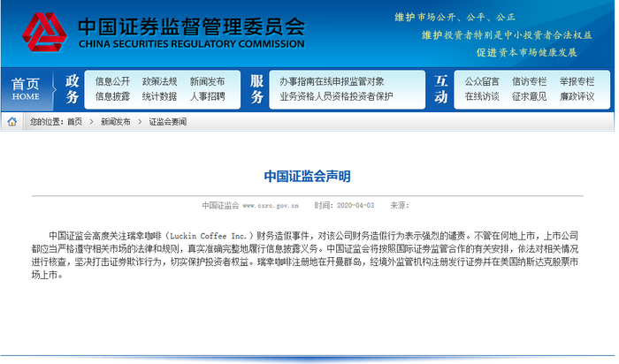This screenshot has height=364, width=619.
Task: Open 信访专栏 in the 互动 section
Action: tap(530, 81)
